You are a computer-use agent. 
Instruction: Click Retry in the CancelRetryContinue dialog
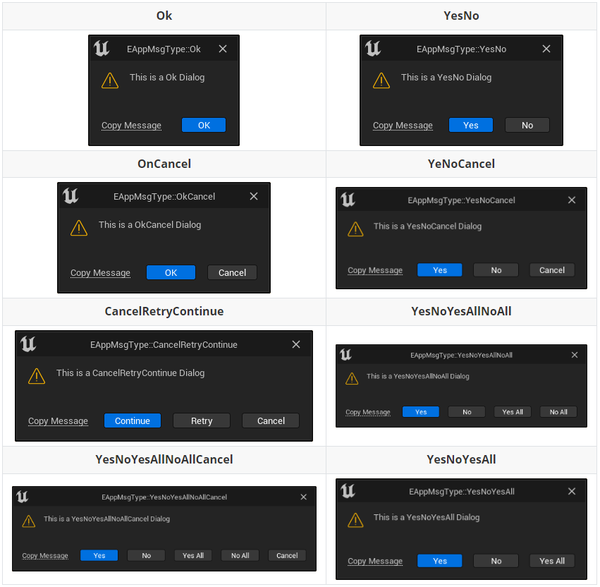click(x=201, y=421)
